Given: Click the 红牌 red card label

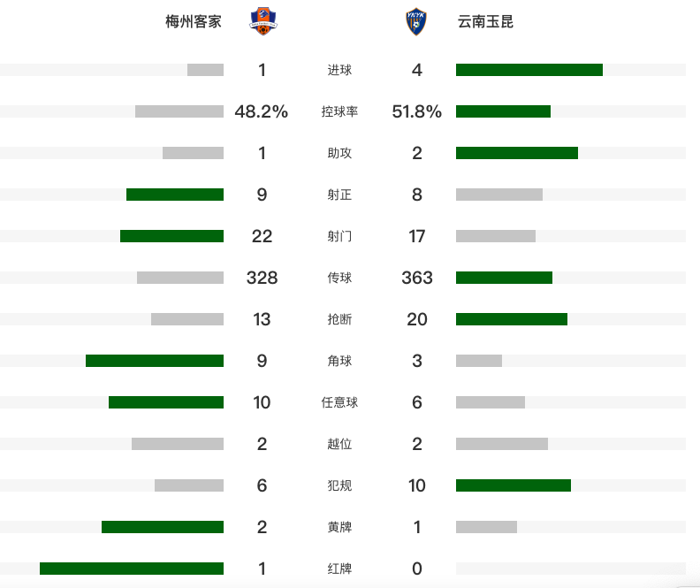Looking at the screenshot, I should coord(339,569).
